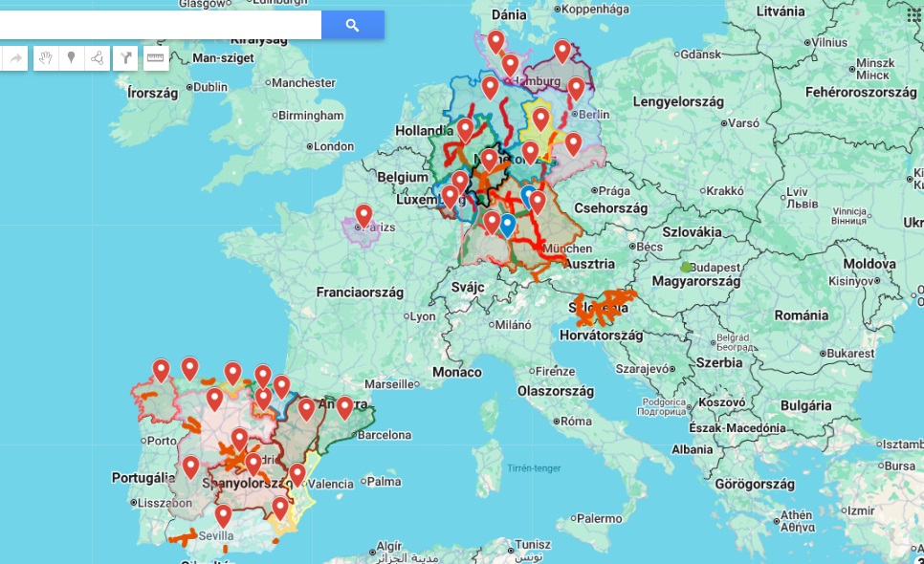This screenshot has height=564, width=924.
Task: Select the add marker tool
Action: pos(71,59)
